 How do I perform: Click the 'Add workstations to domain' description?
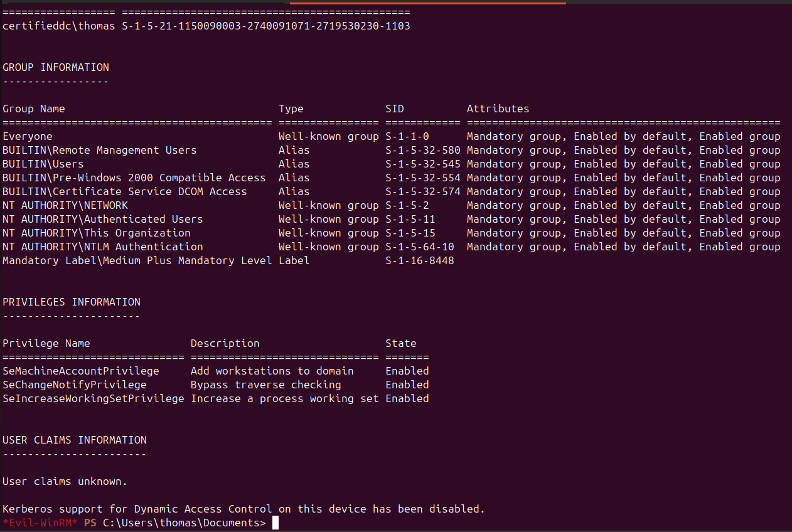point(272,371)
